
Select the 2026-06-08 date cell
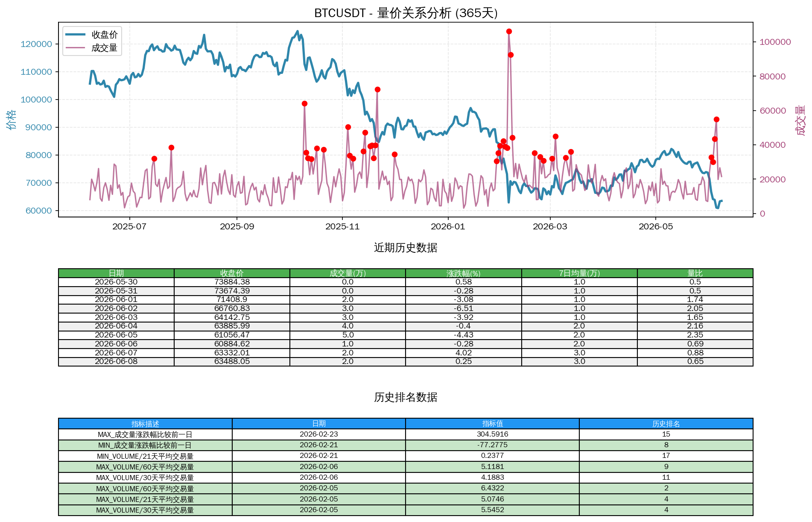tap(116, 362)
